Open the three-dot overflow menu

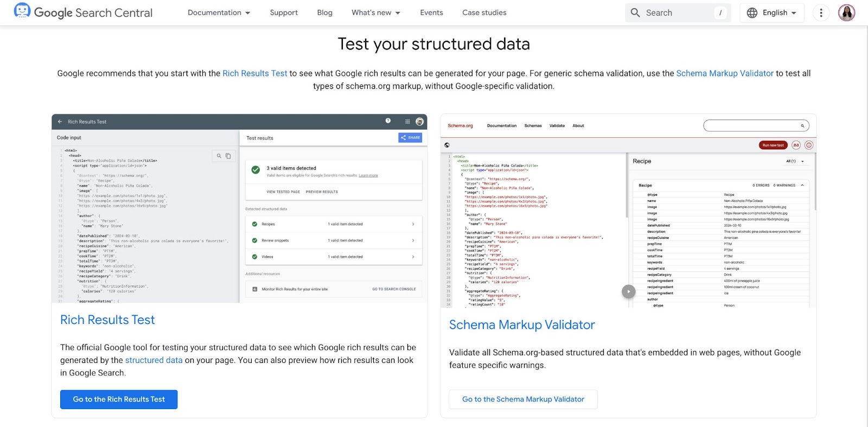click(821, 12)
